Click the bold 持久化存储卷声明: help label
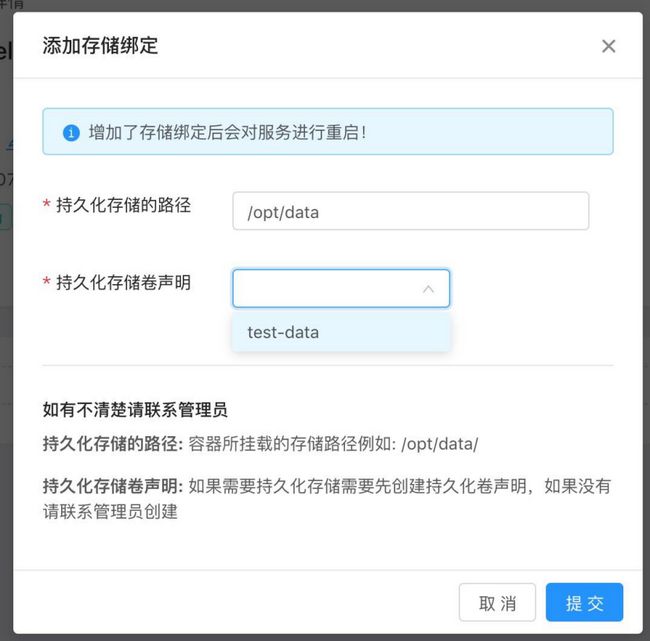The width and height of the screenshot is (650, 641). (113, 486)
